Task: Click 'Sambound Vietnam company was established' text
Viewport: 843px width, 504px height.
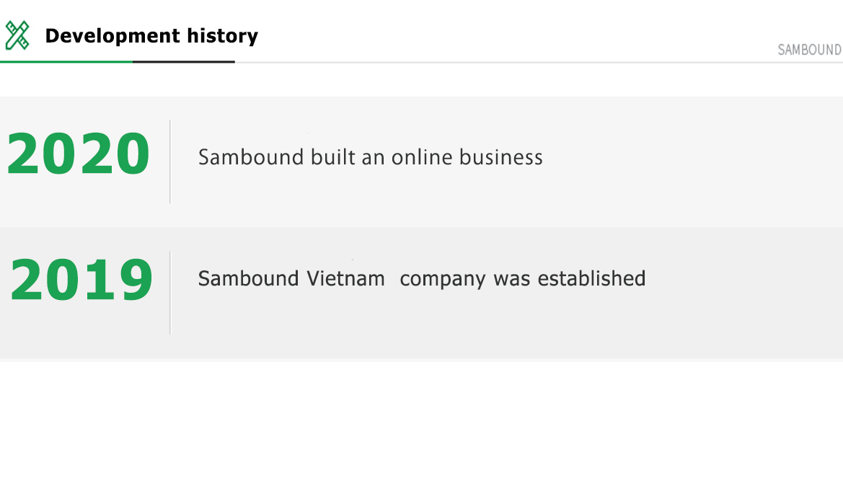Action: (421, 279)
